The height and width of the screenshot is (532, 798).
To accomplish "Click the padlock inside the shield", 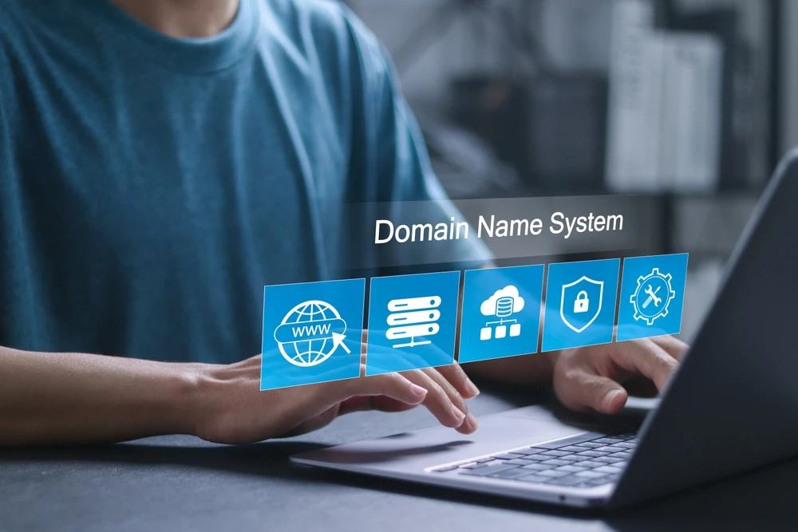I will [x=580, y=302].
